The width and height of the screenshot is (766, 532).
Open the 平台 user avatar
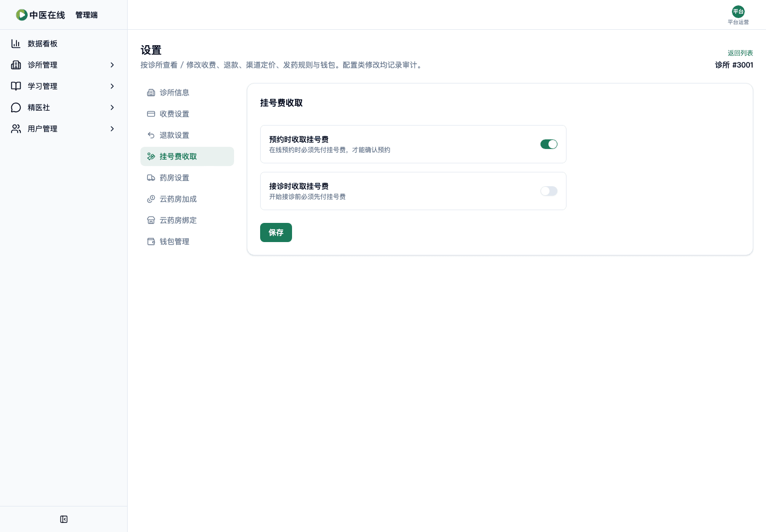click(x=738, y=12)
